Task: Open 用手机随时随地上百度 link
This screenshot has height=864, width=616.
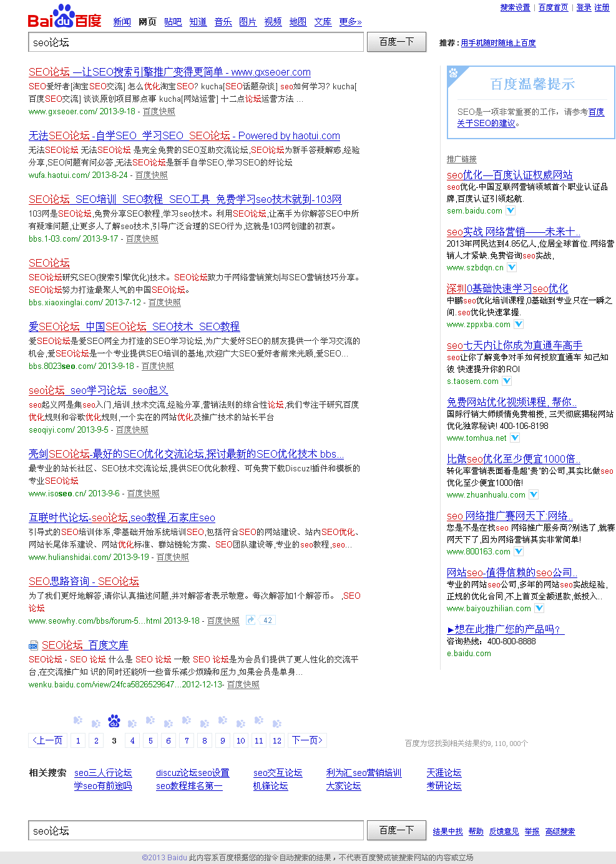Action: tap(498, 43)
